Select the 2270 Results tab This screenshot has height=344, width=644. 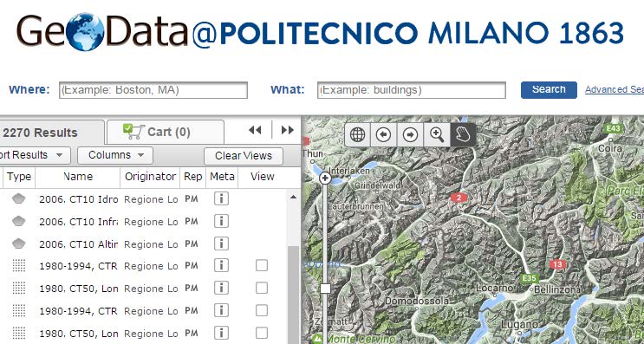[50, 133]
